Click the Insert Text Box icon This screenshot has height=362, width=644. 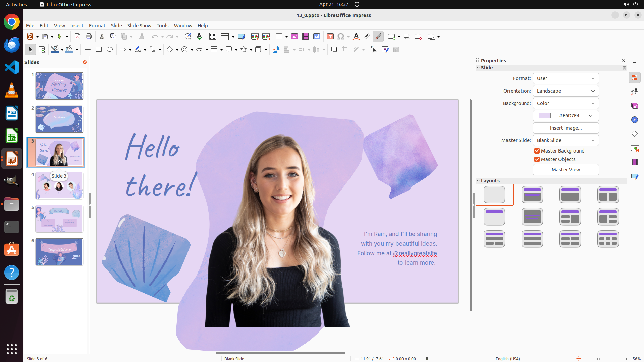330,37
